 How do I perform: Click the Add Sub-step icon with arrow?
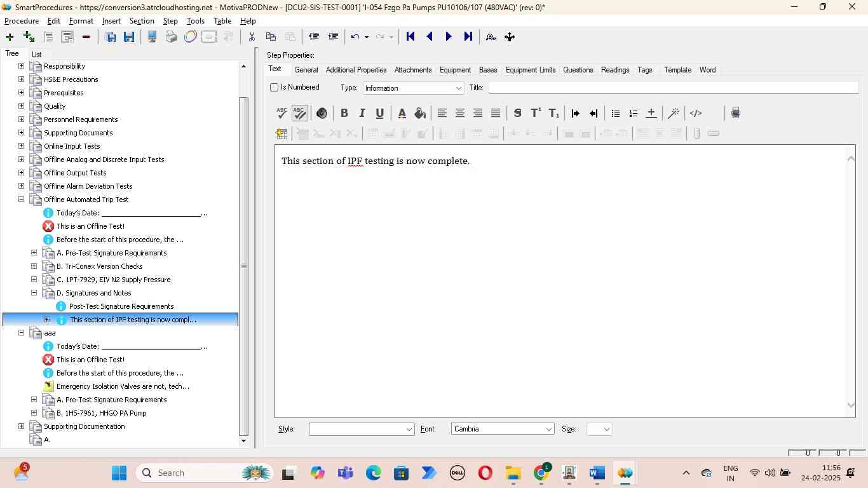click(x=29, y=37)
